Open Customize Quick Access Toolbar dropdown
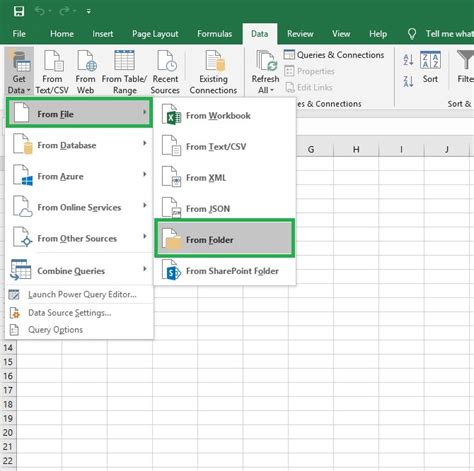This screenshot has width=474, height=471. point(89,11)
